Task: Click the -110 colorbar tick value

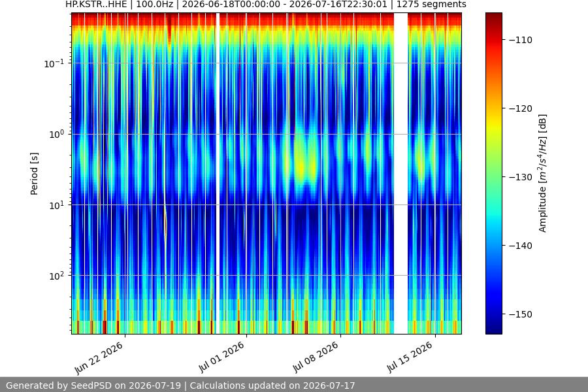Action: (521, 40)
